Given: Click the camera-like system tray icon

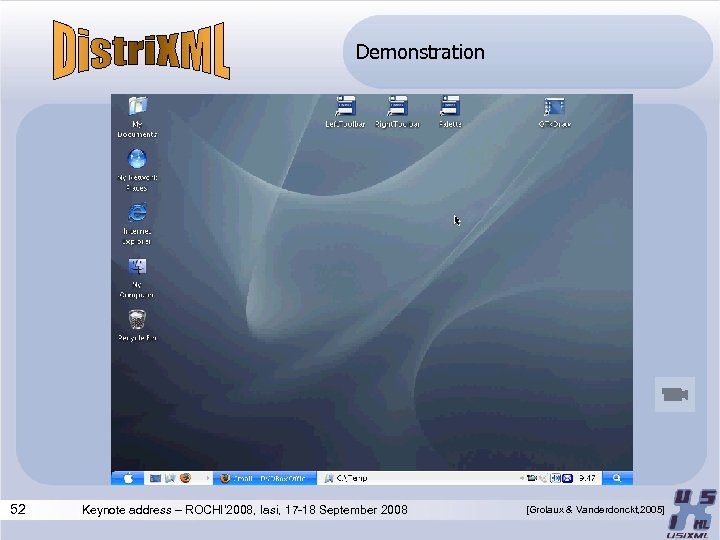Looking at the screenshot, I should [532, 478].
